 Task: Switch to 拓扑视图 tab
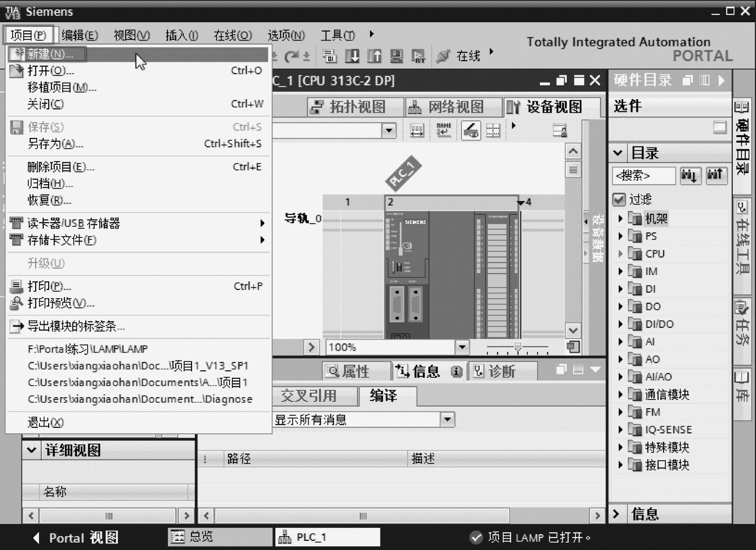356,107
